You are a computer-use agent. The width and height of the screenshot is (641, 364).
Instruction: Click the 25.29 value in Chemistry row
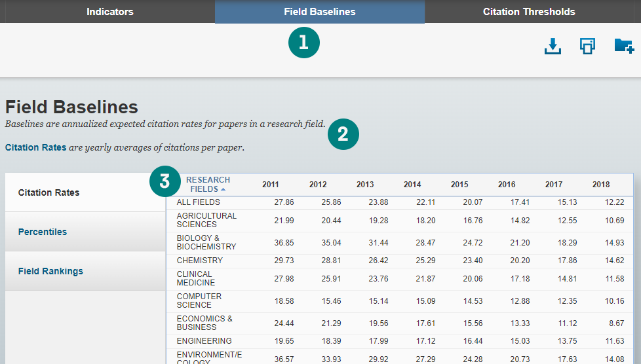coord(425,260)
